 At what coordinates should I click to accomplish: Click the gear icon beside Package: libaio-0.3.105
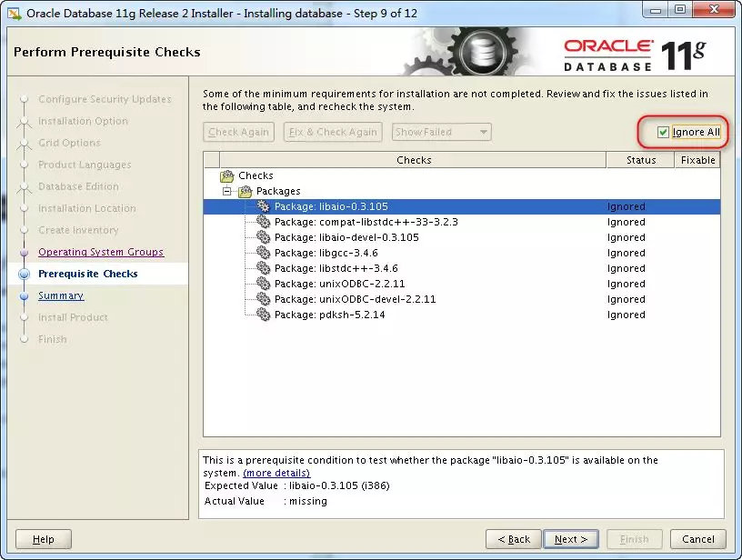coord(263,206)
